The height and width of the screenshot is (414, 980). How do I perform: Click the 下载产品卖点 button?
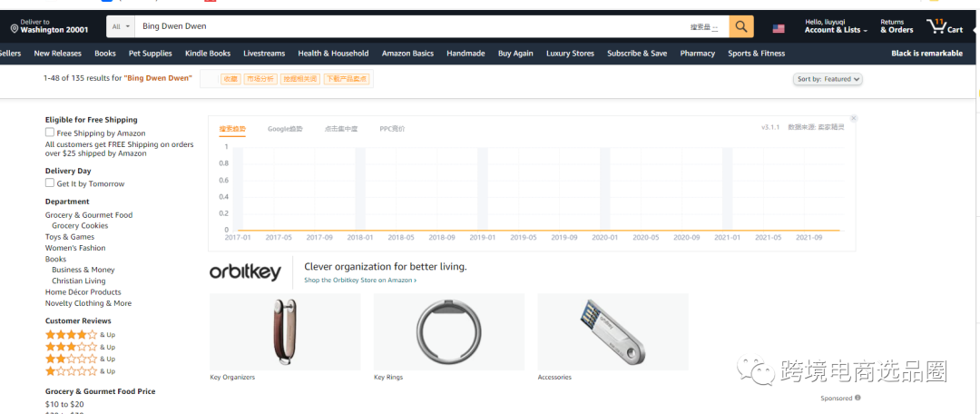pos(347,79)
